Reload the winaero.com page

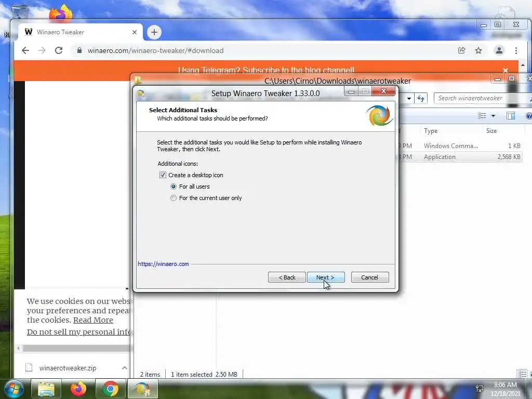59,50
